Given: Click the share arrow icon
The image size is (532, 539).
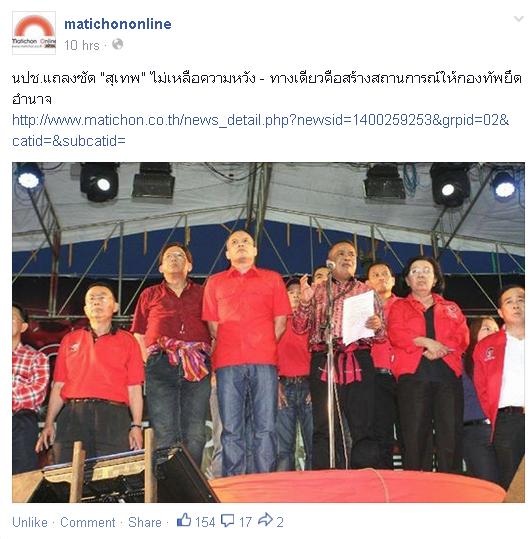Looking at the screenshot, I should click(x=265, y=519).
